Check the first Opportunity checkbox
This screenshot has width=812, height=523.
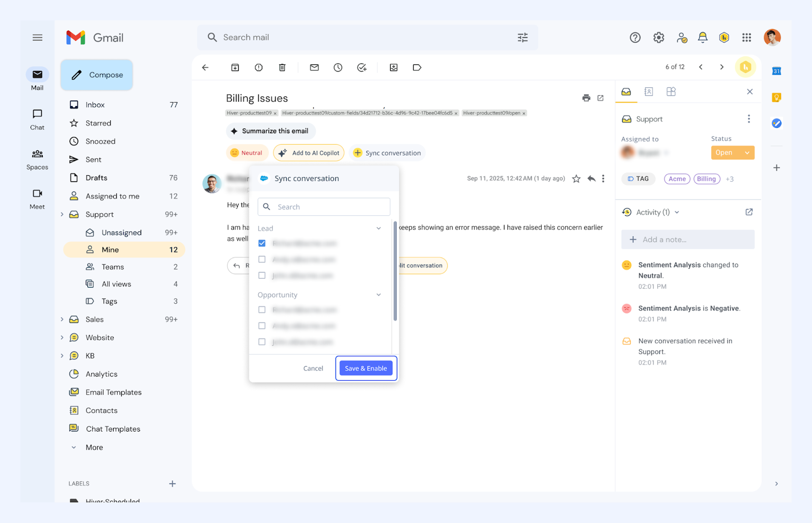coord(262,310)
